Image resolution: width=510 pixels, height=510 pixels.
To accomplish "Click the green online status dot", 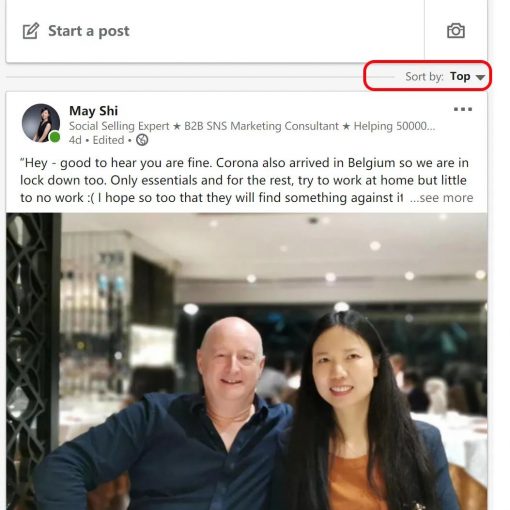I will (x=55, y=137).
